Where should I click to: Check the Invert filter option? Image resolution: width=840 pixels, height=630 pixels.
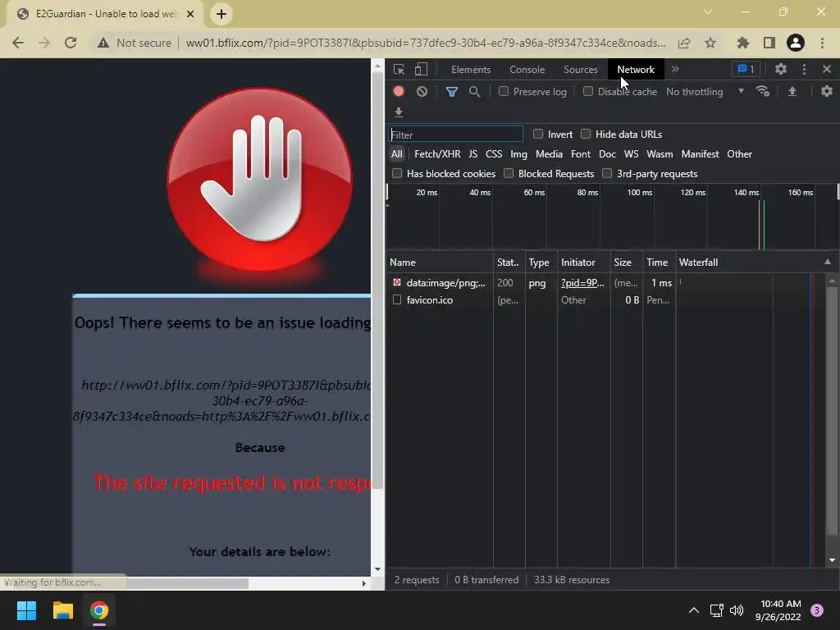click(x=538, y=134)
